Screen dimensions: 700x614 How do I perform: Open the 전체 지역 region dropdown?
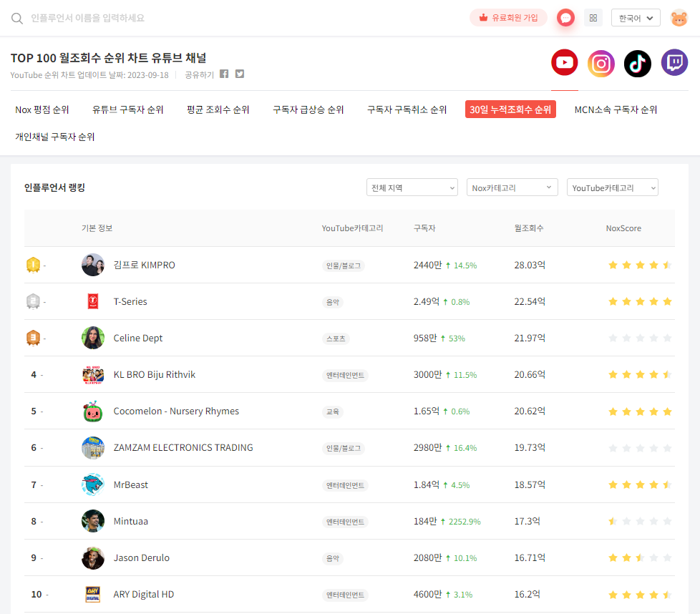click(412, 187)
